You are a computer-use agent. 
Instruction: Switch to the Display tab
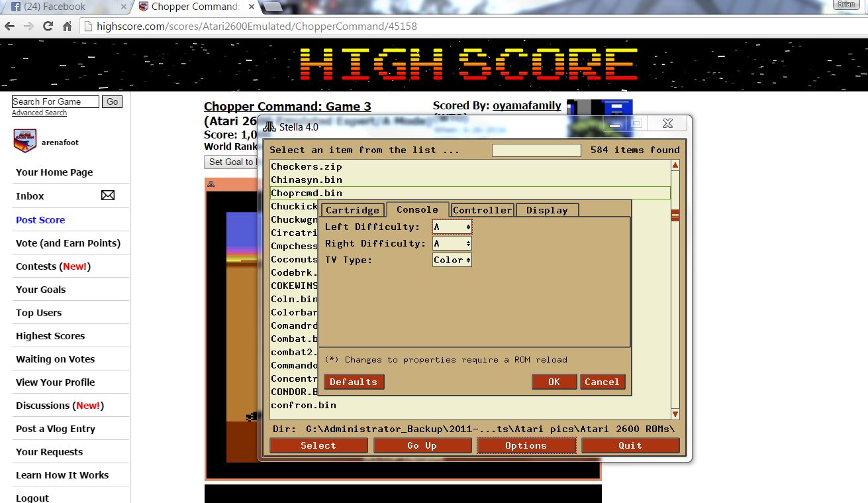[547, 210]
